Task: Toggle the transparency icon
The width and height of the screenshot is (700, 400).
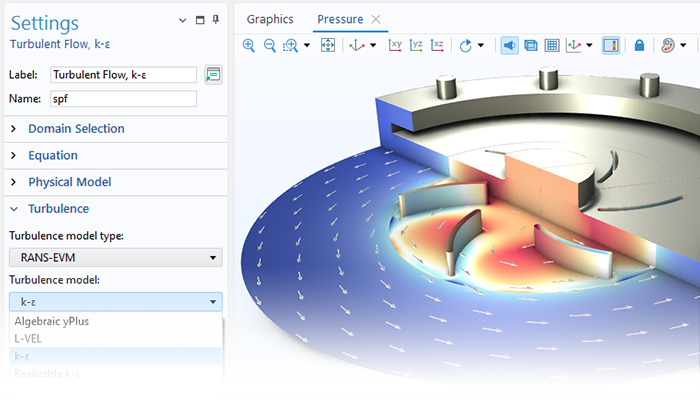Action: point(531,45)
